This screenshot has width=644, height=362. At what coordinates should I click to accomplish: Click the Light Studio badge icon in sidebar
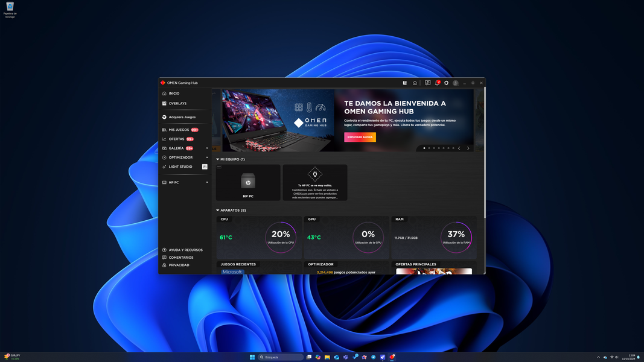(205, 167)
